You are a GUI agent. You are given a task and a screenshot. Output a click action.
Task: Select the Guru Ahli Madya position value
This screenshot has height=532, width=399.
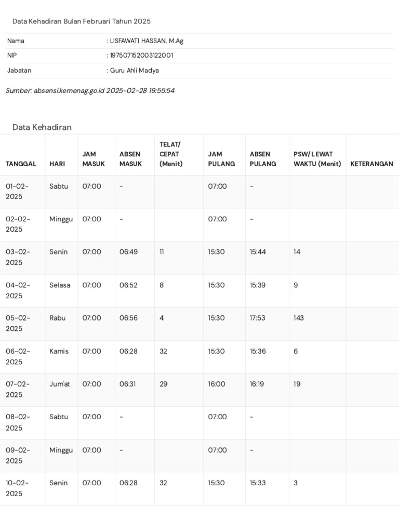pos(134,70)
